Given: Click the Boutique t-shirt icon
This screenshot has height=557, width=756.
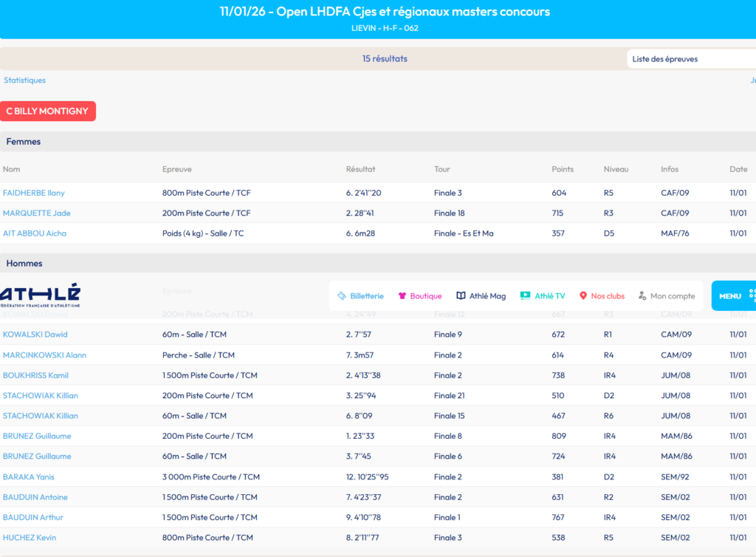Looking at the screenshot, I should coord(402,296).
